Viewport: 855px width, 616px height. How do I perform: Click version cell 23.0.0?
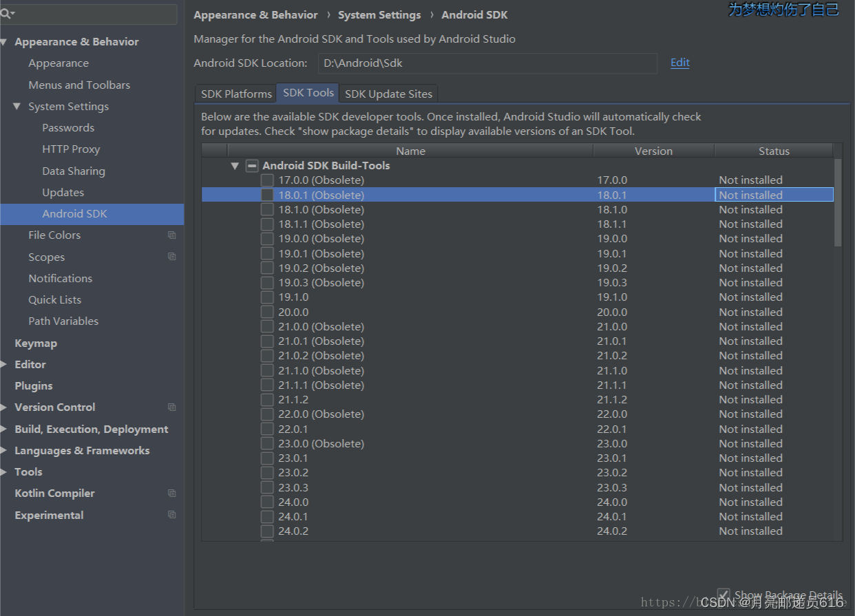(x=612, y=444)
